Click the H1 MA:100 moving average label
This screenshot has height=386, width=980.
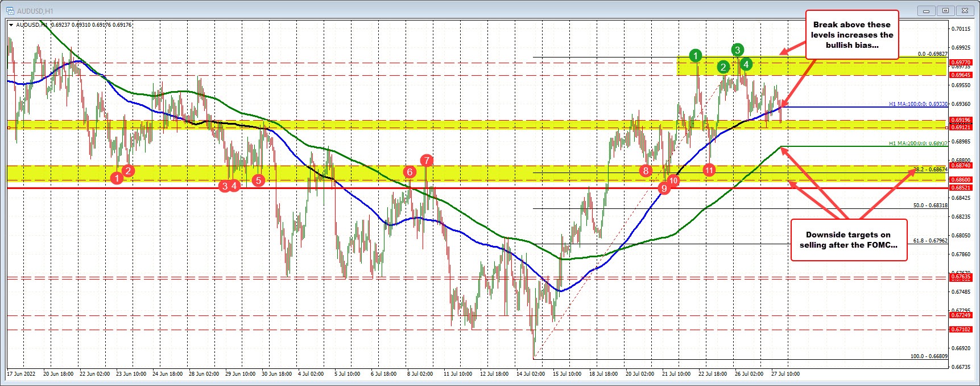[x=917, y=104]
